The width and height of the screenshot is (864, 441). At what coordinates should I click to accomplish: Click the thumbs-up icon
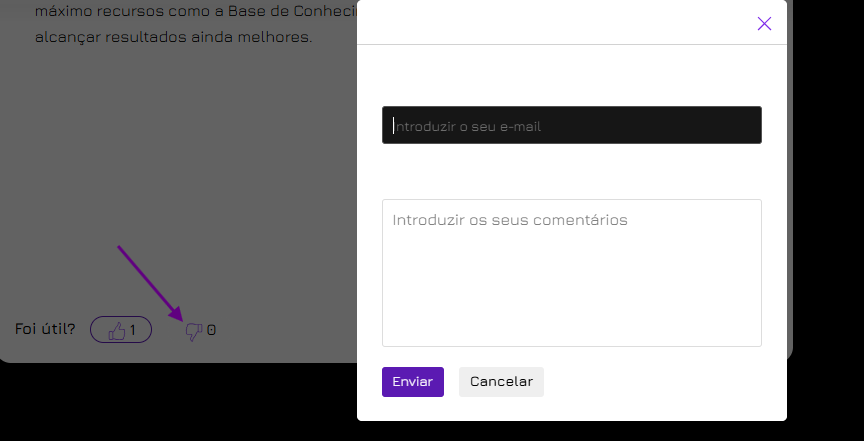click(x=116, y=330)
